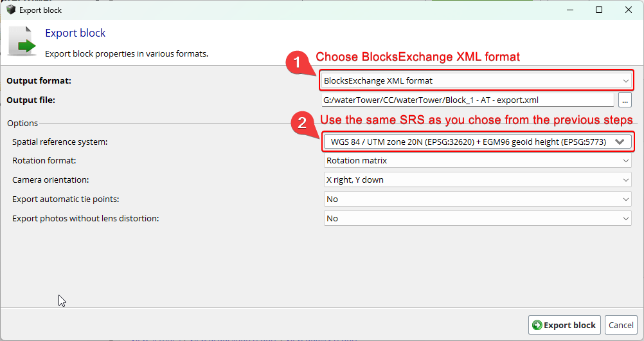
Task: Click the Output file path field
Action: point(468,100)
